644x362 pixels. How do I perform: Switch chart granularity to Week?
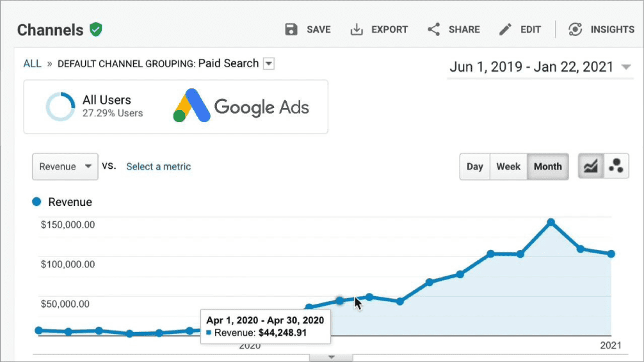pyautogui.click(x=508, y=166)
